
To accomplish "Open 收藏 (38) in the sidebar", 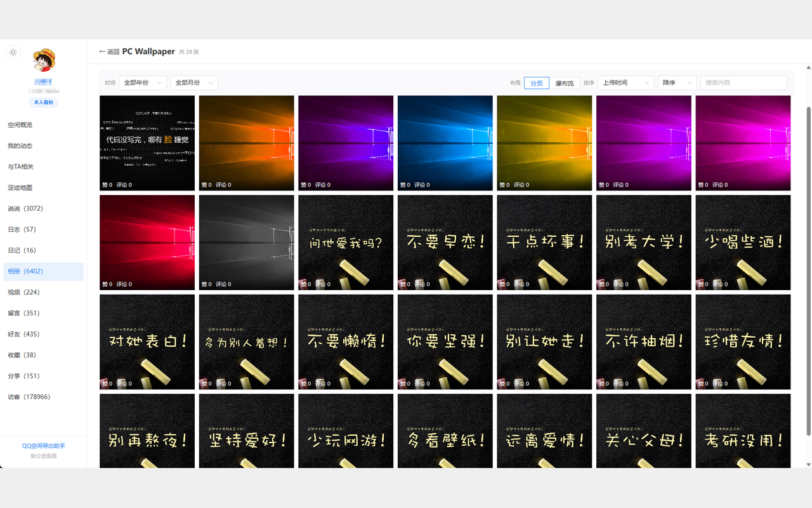I will click(x=43, y=356).
